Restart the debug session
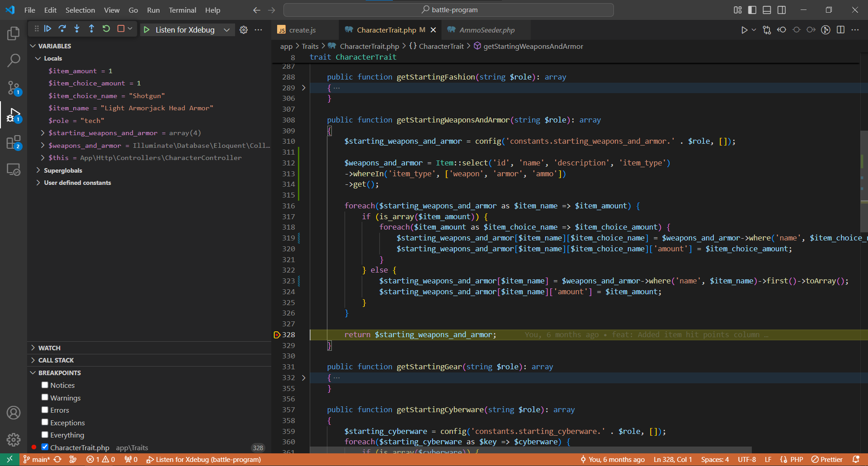868x466 pixels. pos(106,28)
